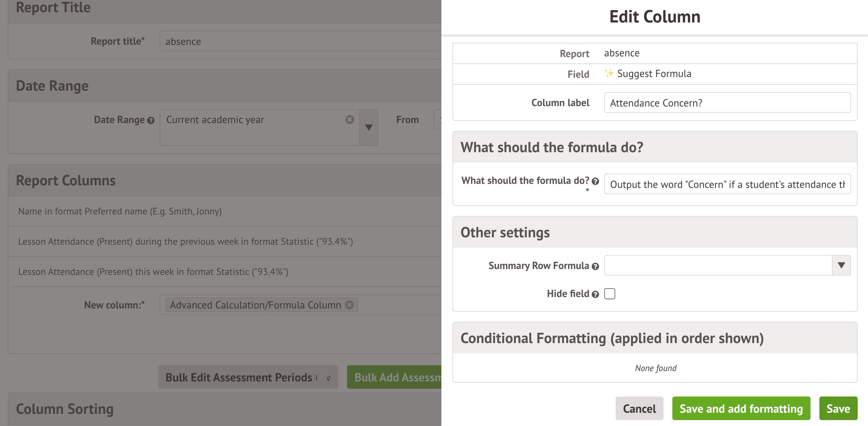The image size is (868, 426).
Task: Clear the Current academic year selection
Action: (x=350, y=119)
